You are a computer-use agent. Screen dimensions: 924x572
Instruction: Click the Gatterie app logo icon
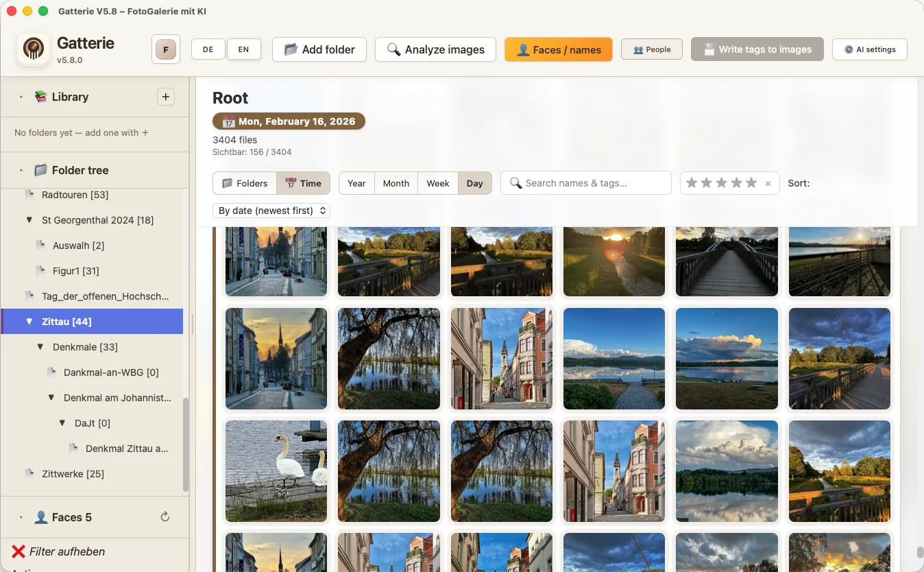tap(34, 49)
